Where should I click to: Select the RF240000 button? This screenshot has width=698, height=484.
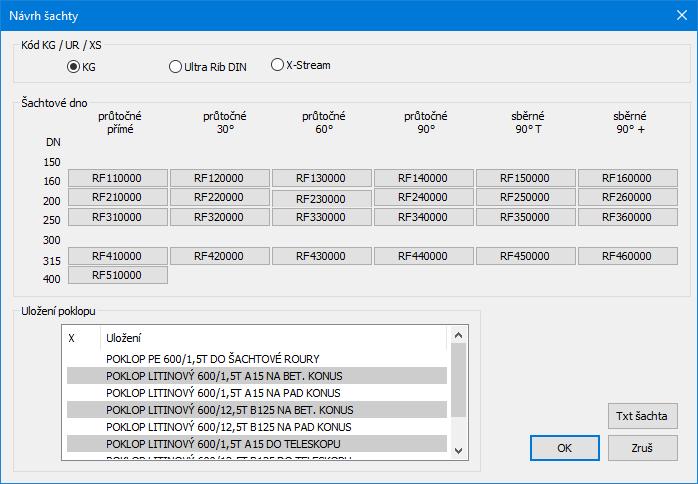click(x=423, y=197)
